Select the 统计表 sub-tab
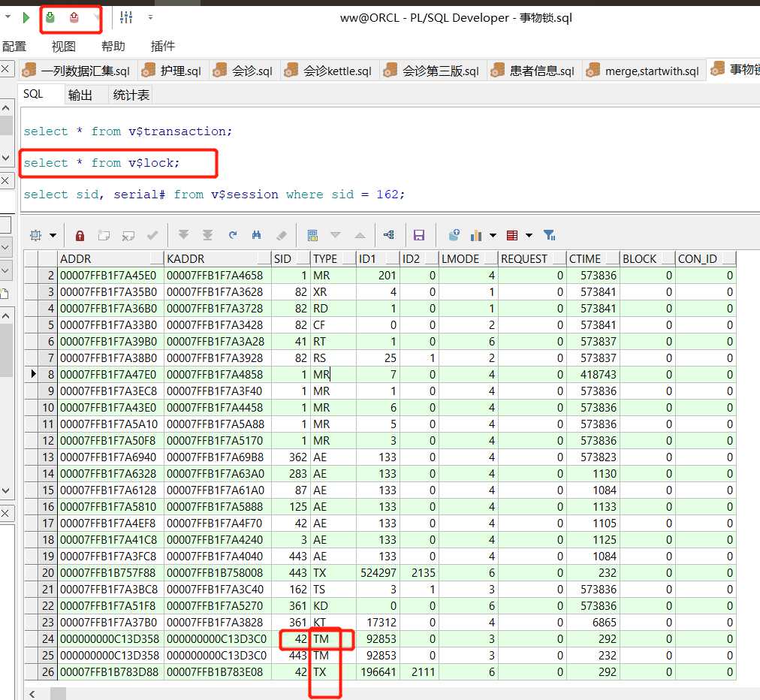 pyautogui.click(x=131, y=95)
